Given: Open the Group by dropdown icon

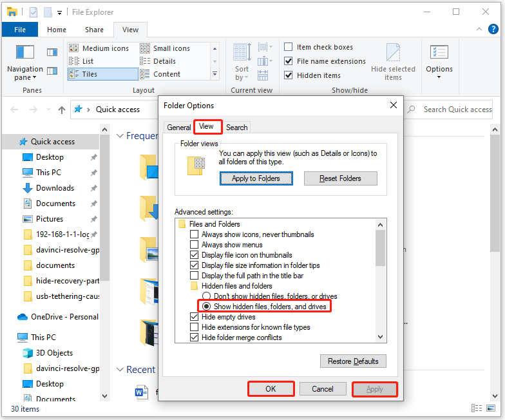Looking at the screenshot, I should pos(265,48).
